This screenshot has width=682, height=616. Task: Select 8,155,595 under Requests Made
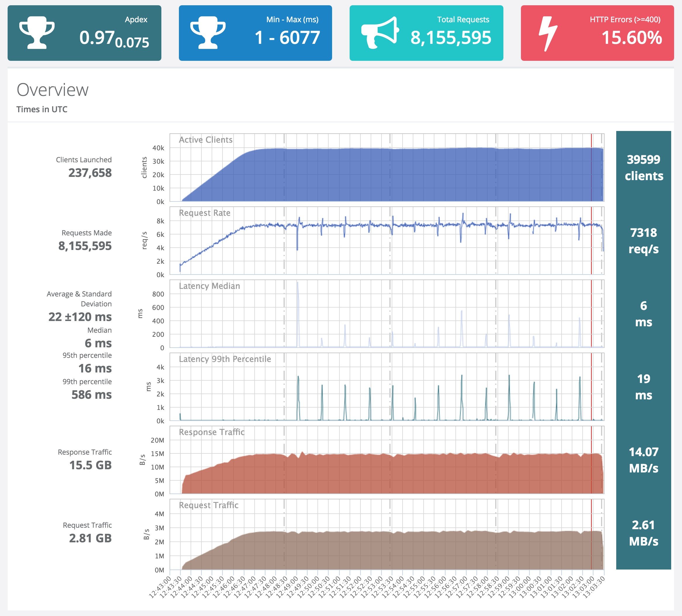click(85, 246)
